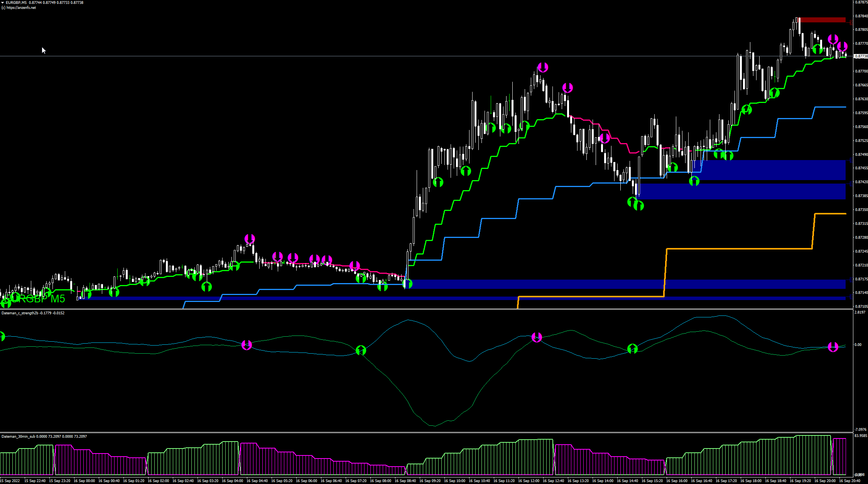Click green buy arrow between the two upper-right blue zones
This screenshot has width=868, height=484.
[x=694, y=181]
